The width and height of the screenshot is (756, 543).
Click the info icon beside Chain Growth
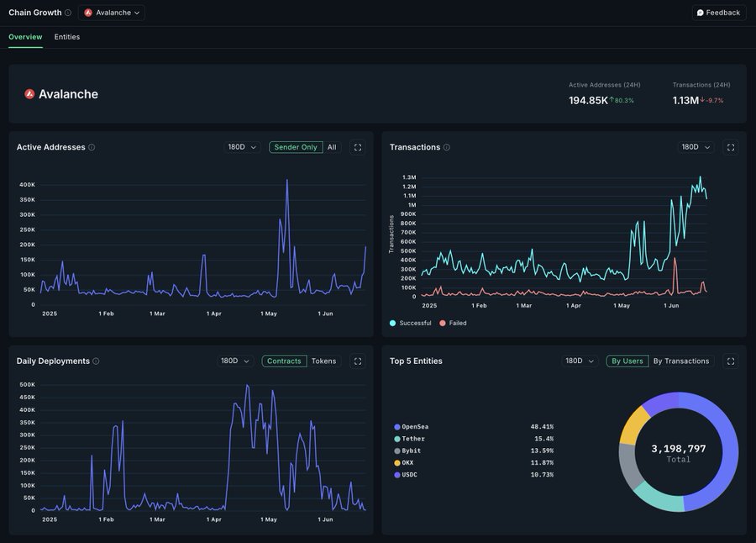68,13
